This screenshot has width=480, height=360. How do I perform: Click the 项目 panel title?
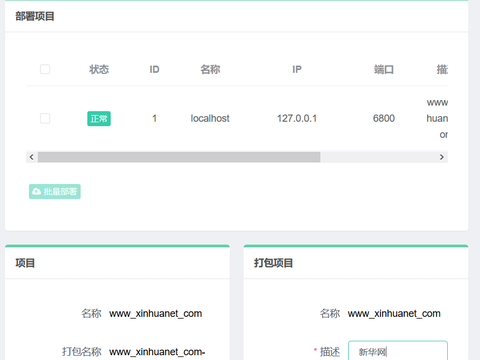[x=25, y=263]
